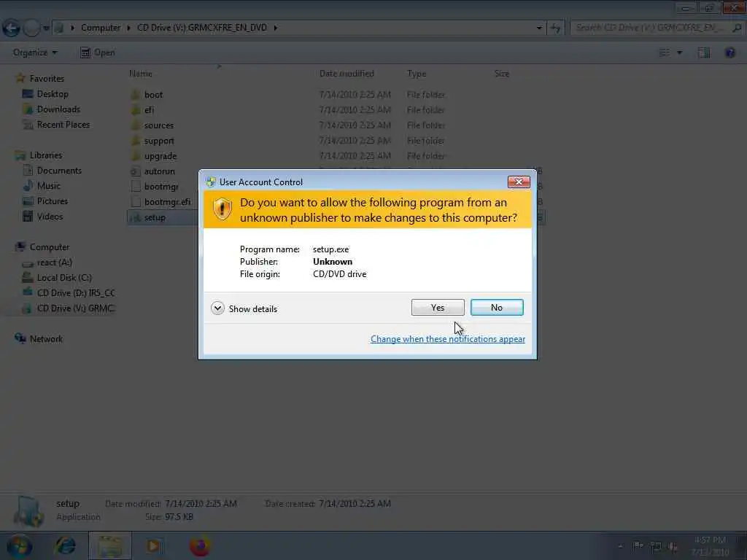Open the recent pages dropdown arrow
The height and width of the screenshot is (560, 747).
[x=46, y=28]
